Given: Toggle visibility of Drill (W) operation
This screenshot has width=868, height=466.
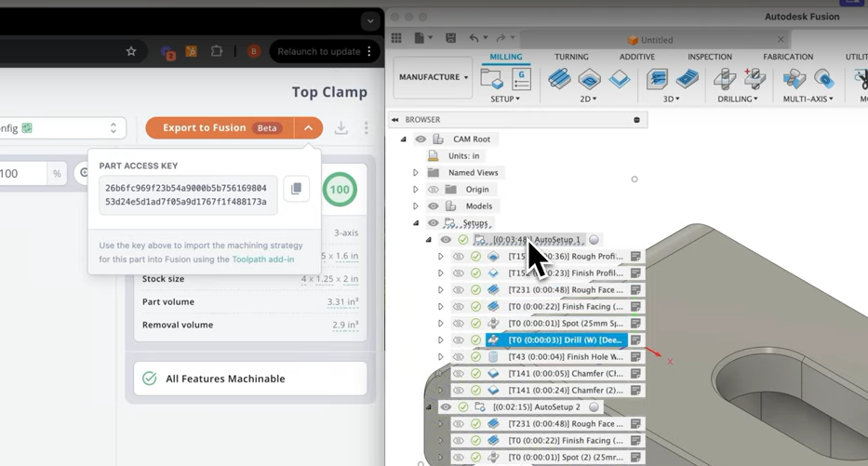Looking at the screenshot, I should point(458,340).
